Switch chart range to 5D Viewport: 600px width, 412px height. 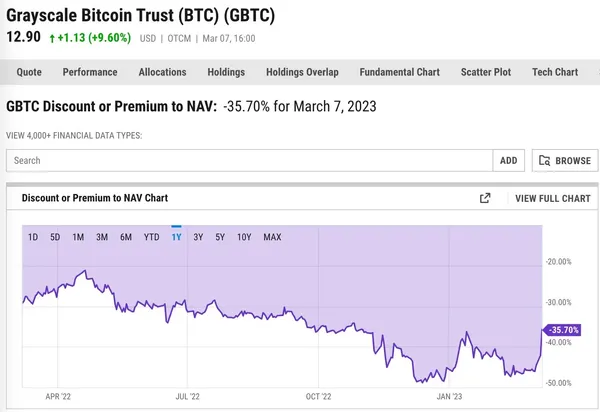point(55,237)
